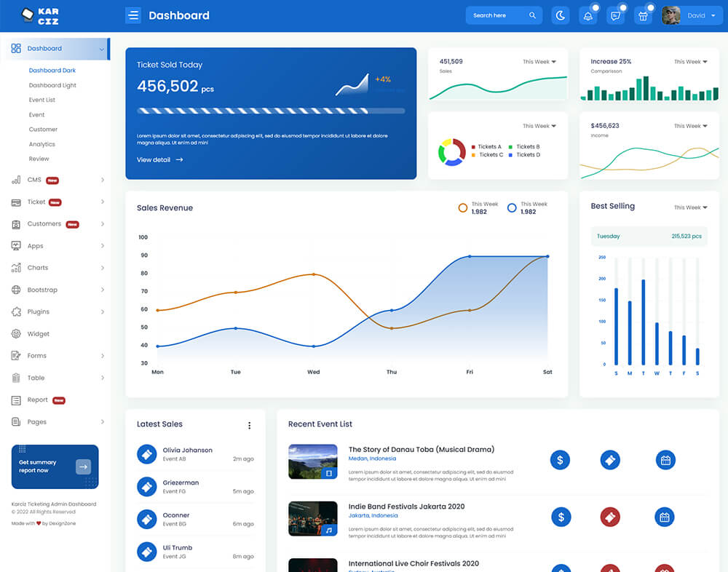The width and height of the screenshot is (728, 572).
Task: Open notifications via the bell icon
Action: 587,15
